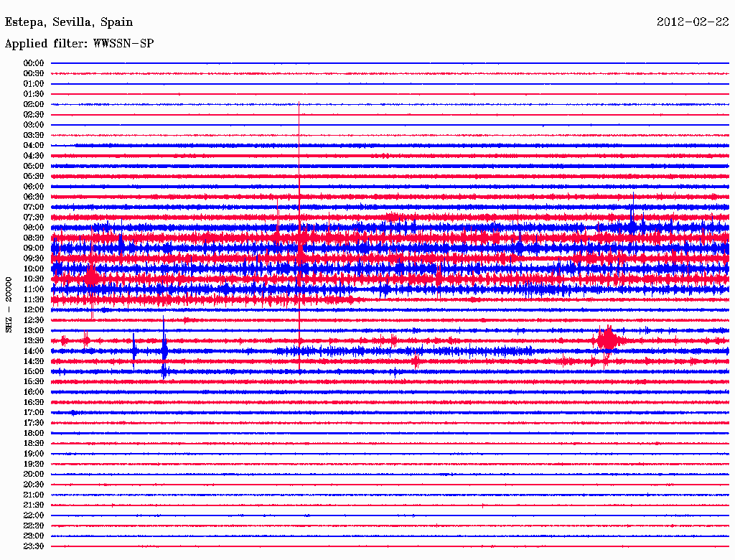Click the '20:30' time label
735x560 pixels.
pyautogui.click(x=33, y=485)
